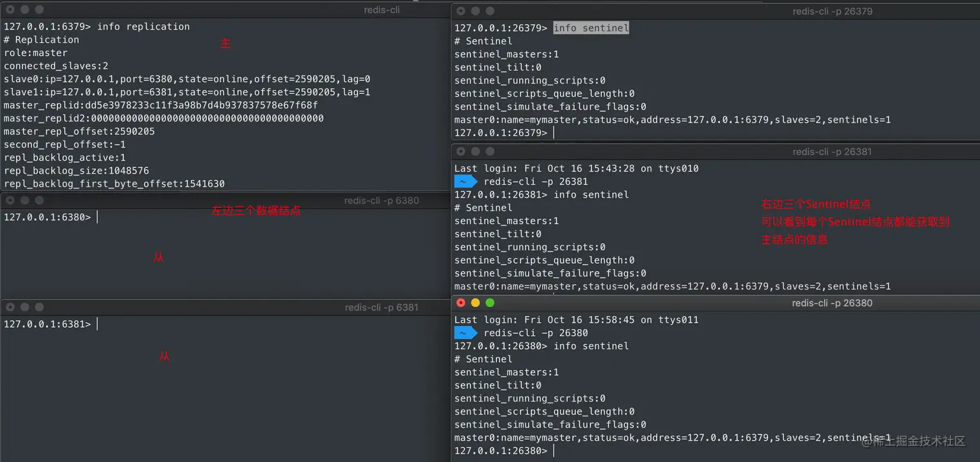Click the 'role:master' line
Image resolution: width=980 pixels, height=462 pixels.
click(36, 52)
